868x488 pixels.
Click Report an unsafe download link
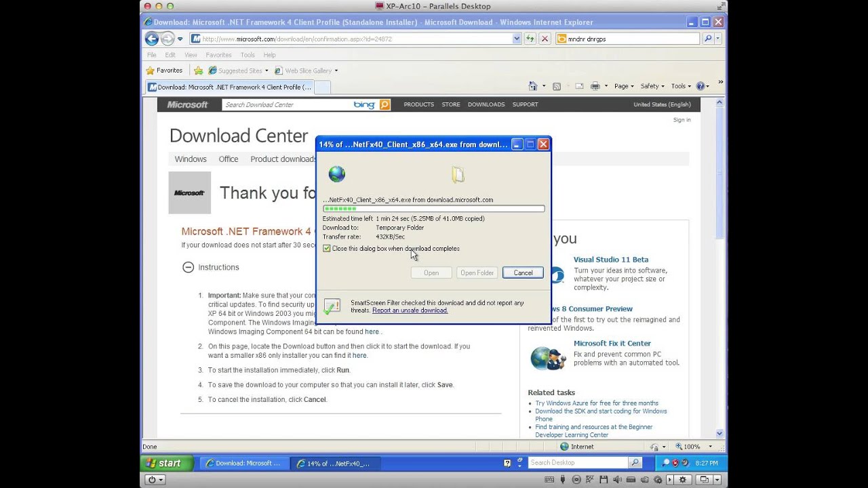pyautogui.click(x=410, y=310)
